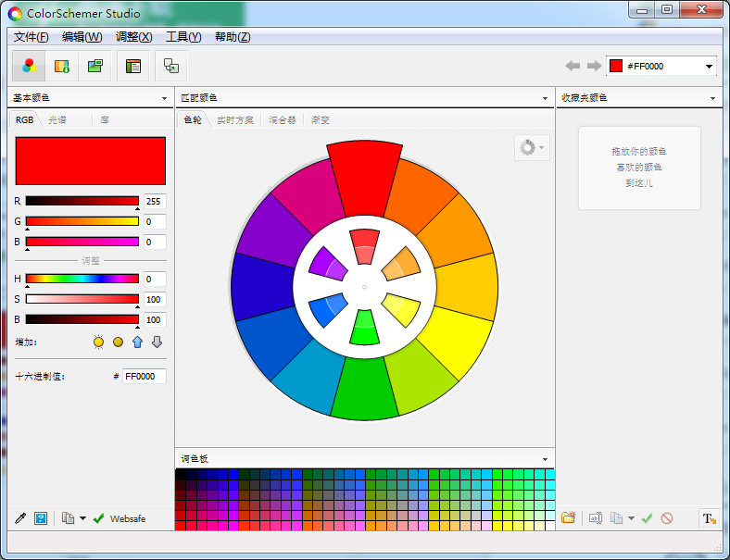Expand the 基本颜色 panel dropdown arrow
The height and width of the screenshot is (560, 730).
tap(164, 98)
